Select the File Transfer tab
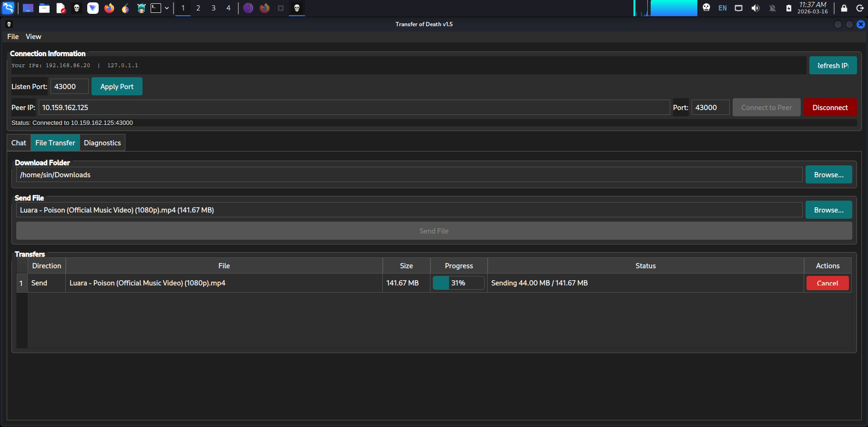868x427 pixels. [x=55, y=142]
